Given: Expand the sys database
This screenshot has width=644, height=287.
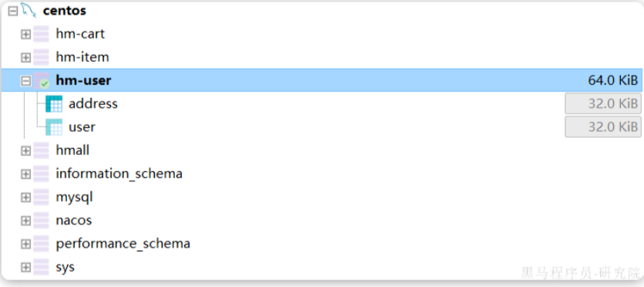Looking at the screenshot, I should point(26,268).
